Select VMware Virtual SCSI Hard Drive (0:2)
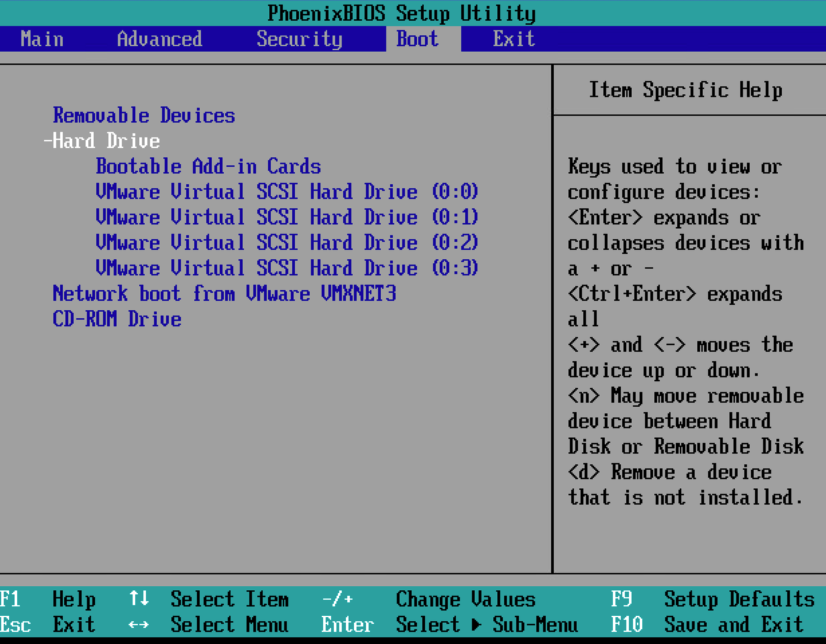Viewport: 826px width, 644px height. 287,242
